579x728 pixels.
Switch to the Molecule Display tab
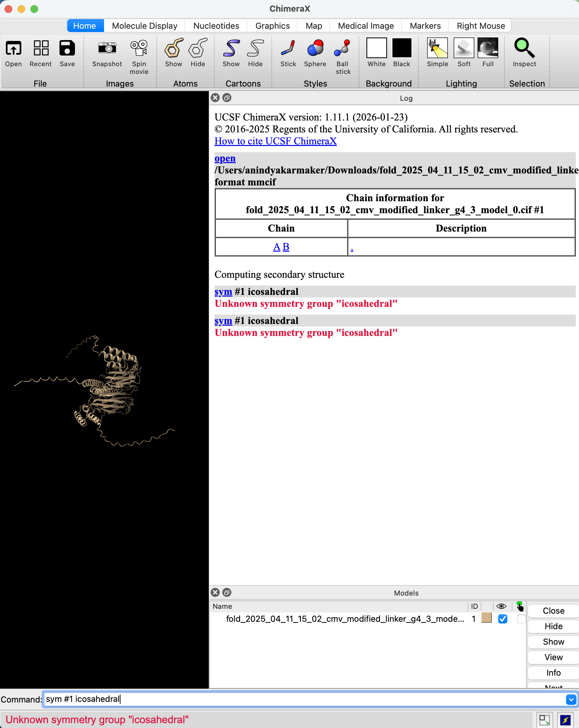tap(144, 26)
